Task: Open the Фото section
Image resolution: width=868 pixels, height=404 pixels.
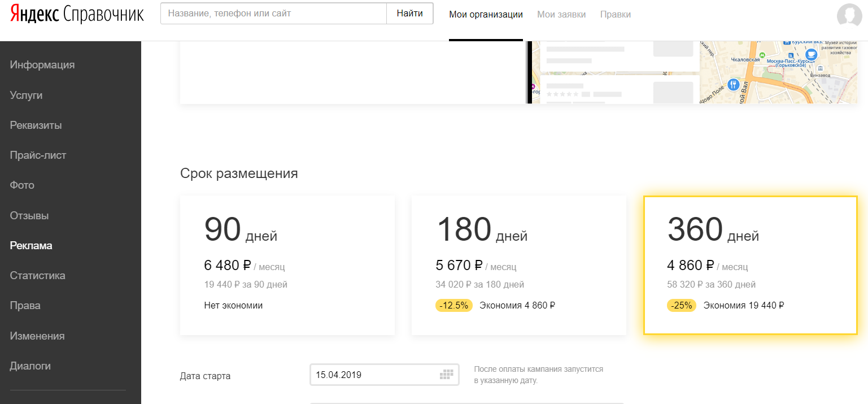Action: [x=21, y=185]
